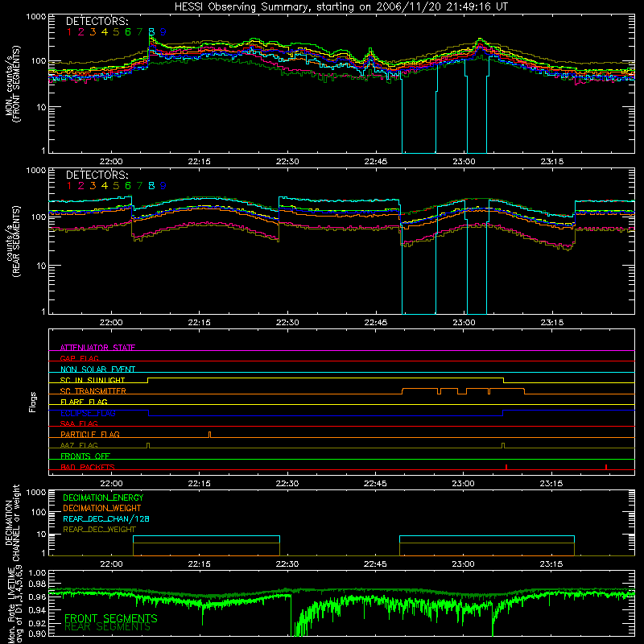Click the FRONT SEGMENTS livetime legend label

[111, 618]
